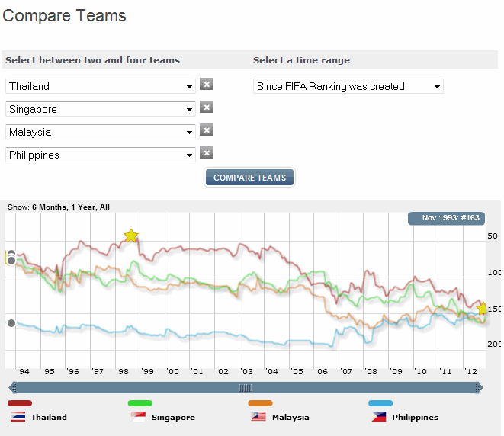Screen dimensions: 504x436
Task: Open the time range dropdown
Action: (348, 86)
